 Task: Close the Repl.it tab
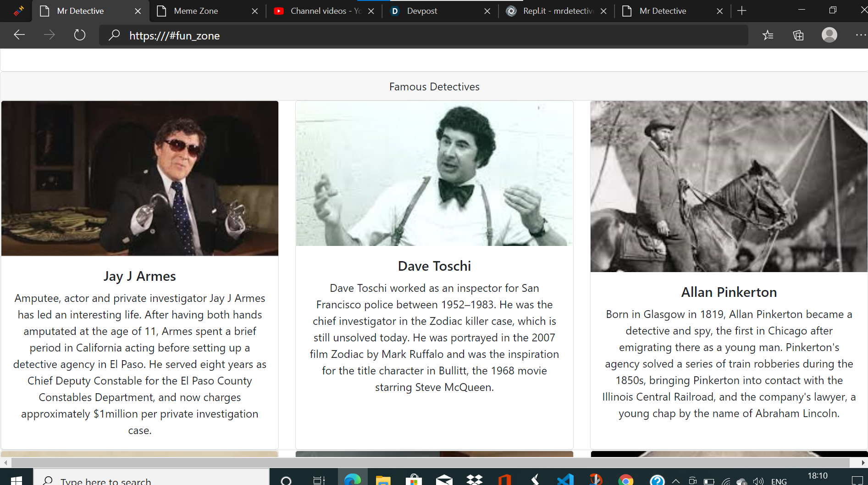click(603, 11)
